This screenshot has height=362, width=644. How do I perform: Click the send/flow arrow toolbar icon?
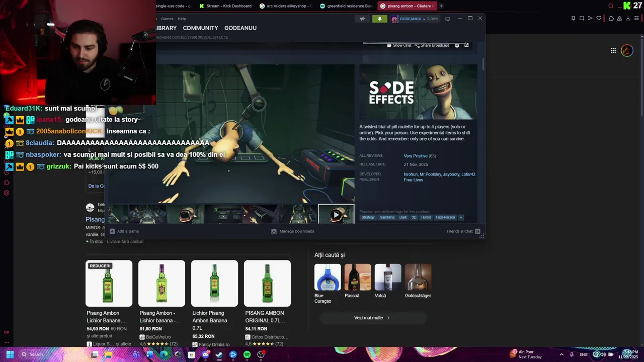(x=590, y=19)
